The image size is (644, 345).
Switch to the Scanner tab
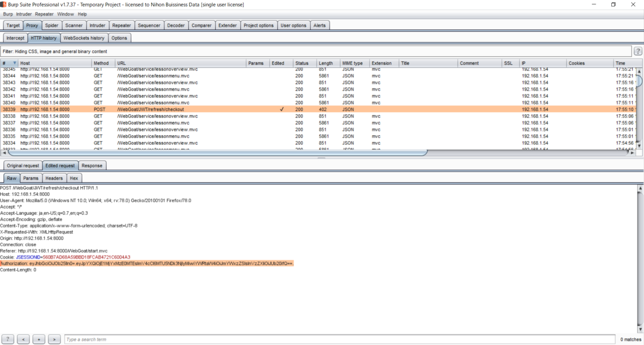tap(74, 25)
